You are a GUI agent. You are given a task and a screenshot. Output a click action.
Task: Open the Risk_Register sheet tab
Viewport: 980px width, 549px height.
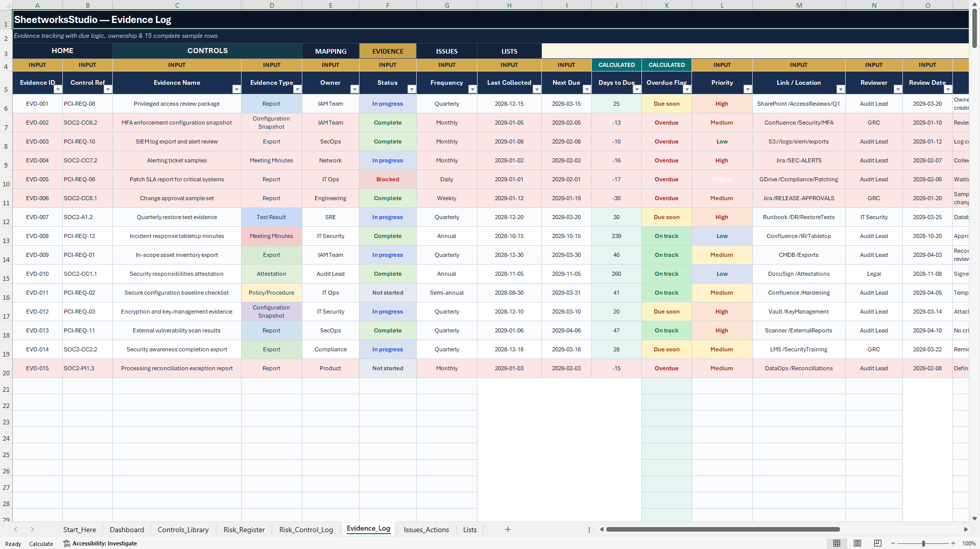(244, 530)
